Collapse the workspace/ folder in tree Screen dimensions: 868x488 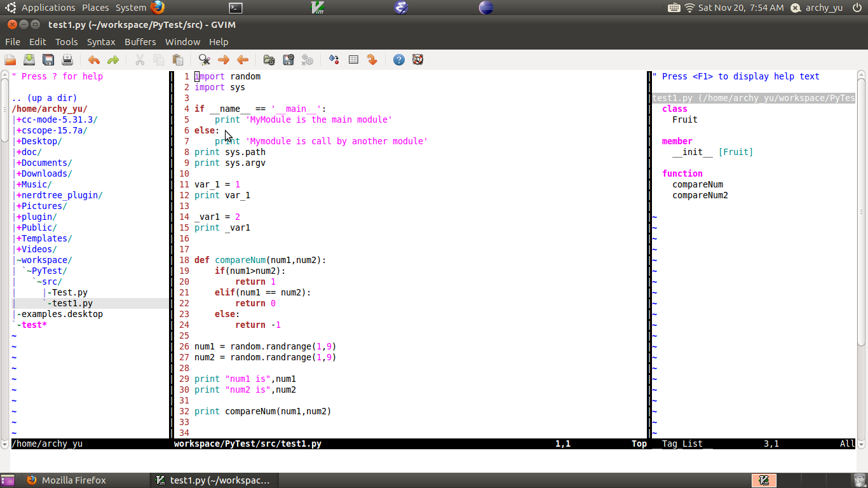point(46,260)
